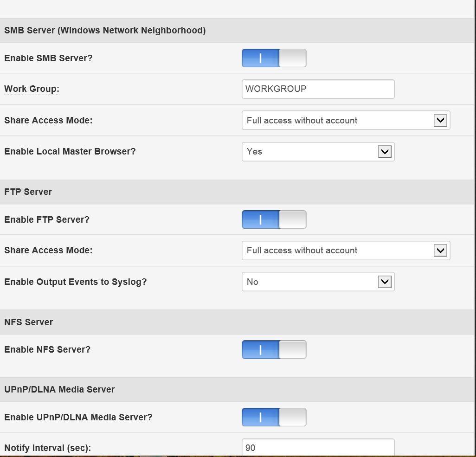Toggle the Enable SMB Server switch

point(274,58)
